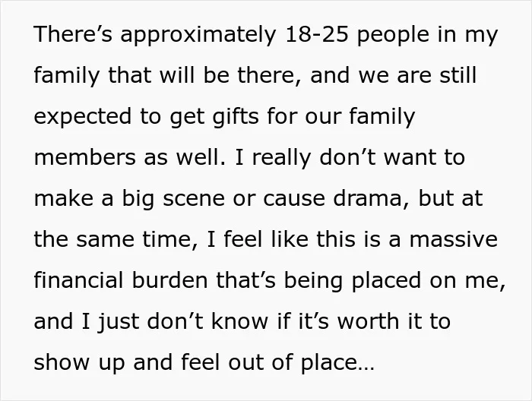The height and width of the screenshot is (401, 532).
Task: Click the word "massive" in sixth line
Action: tap(453, 239)
